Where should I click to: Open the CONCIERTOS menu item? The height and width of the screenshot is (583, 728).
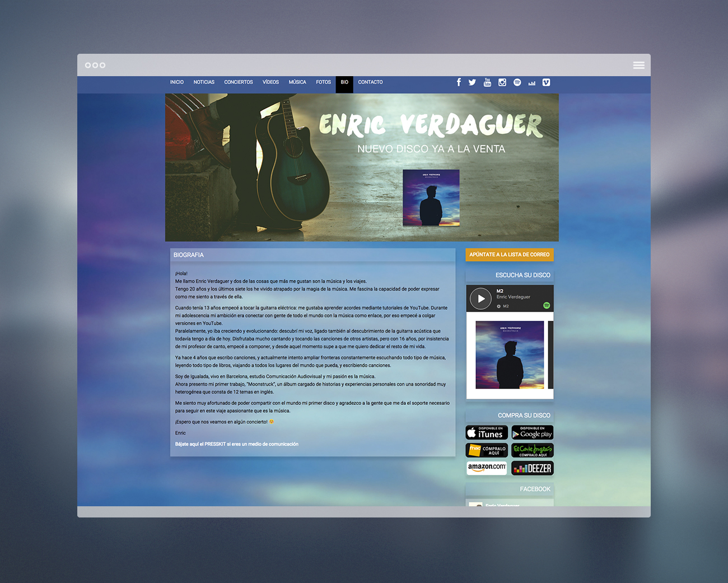pos(239,82)
